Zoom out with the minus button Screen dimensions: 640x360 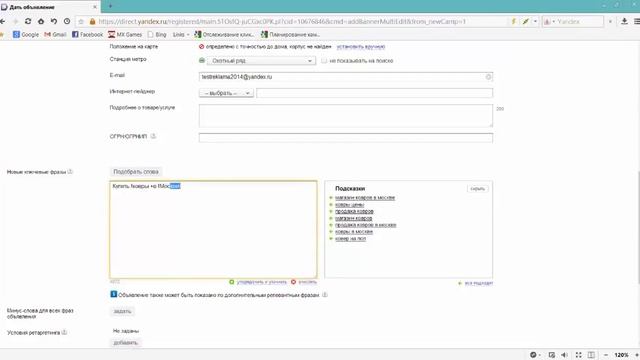[606, 355]
